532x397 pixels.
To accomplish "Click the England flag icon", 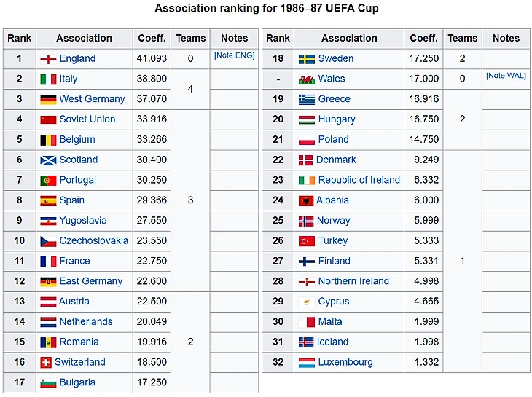I will click(48, 59).
